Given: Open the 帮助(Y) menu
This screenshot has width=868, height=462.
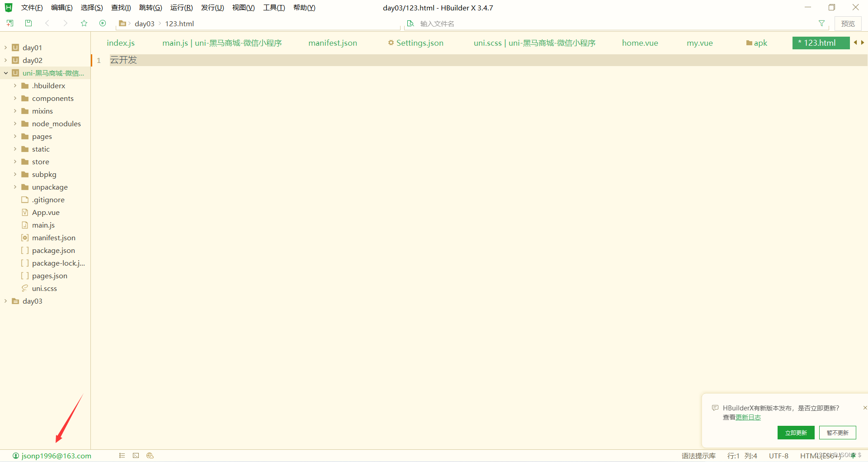Looking at the screenshot, I should tap(304, 8).
